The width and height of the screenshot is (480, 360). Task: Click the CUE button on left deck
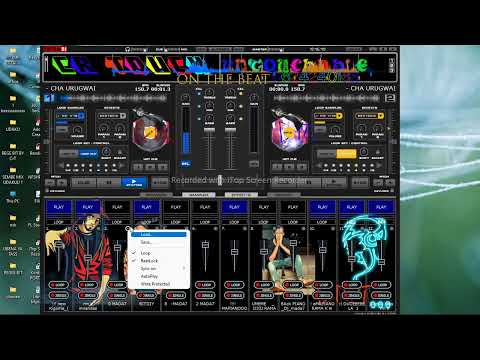[84, 182]
